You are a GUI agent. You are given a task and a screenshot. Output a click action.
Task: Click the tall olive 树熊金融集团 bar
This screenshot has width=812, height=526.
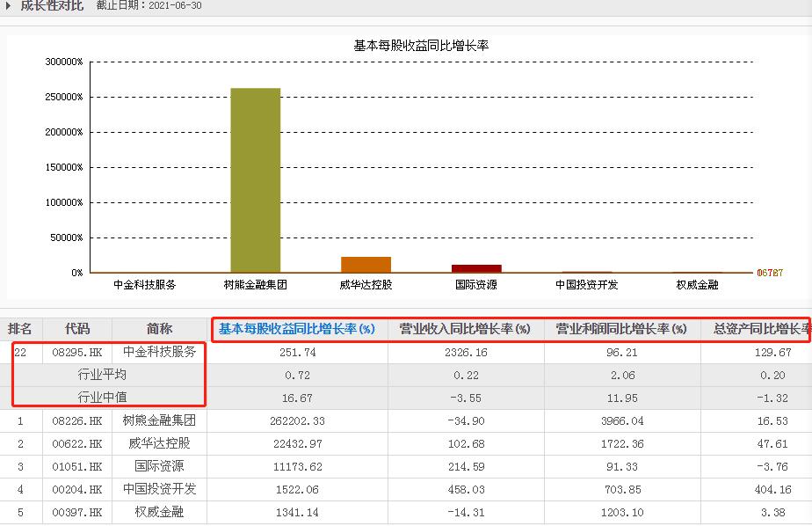click(255, 180)
